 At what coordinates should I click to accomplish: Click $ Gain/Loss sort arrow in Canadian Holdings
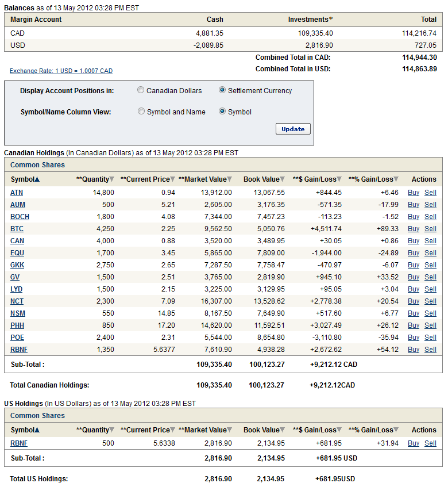click(339, 179)
